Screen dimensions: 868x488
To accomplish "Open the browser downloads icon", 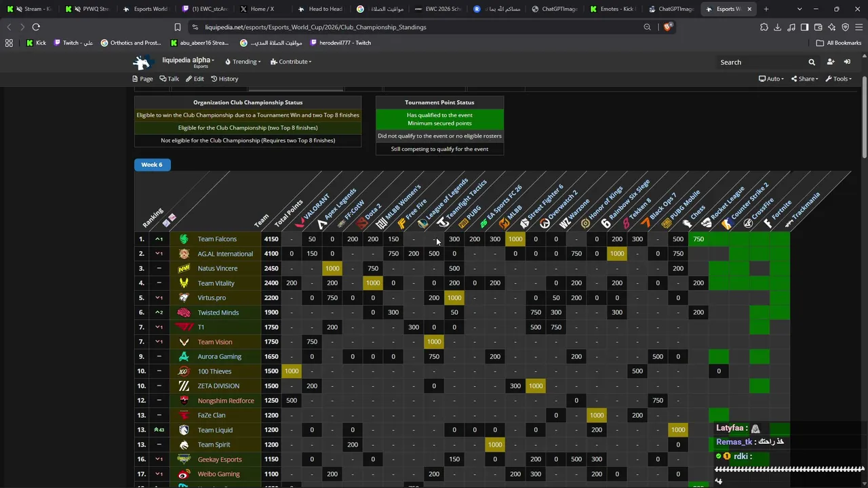I will pyautogui.click(x=778, y=27).
